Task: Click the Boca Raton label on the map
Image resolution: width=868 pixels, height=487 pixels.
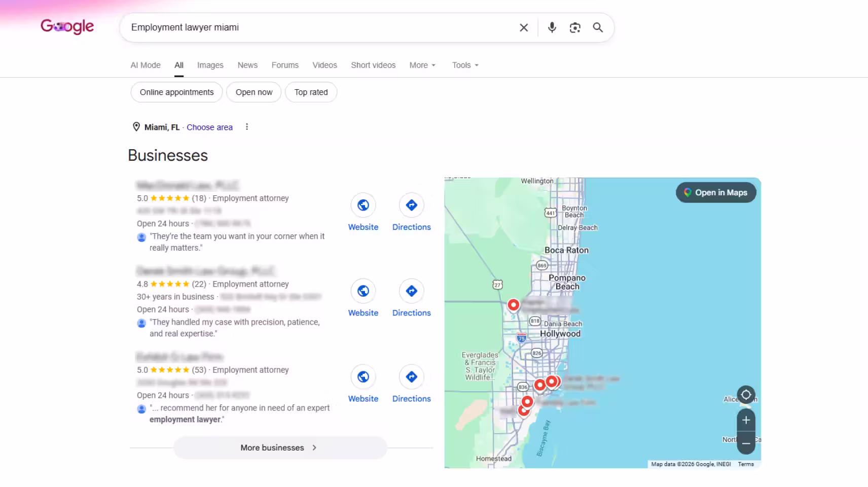Action: pos(566,250)
